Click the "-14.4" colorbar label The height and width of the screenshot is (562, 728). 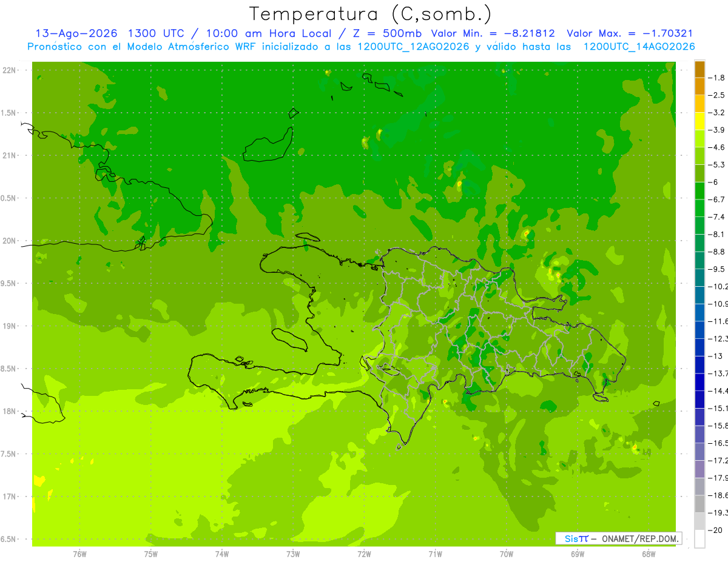click(x=718, y=390)
